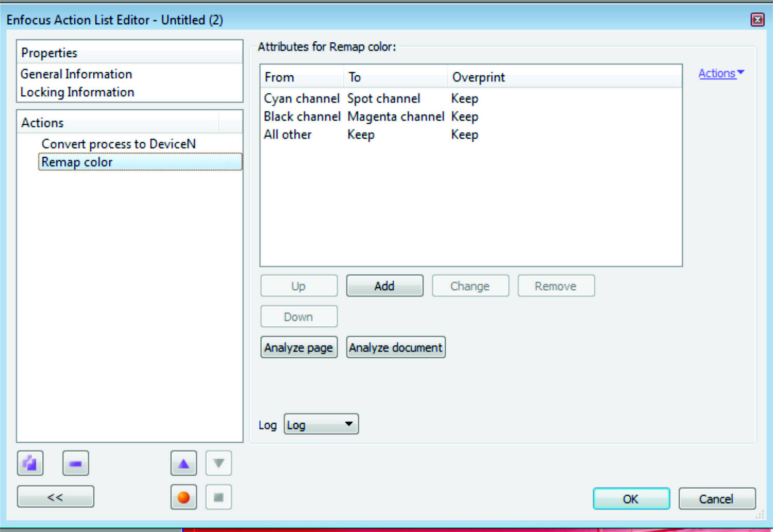Select the Cyan channel row

471,98
